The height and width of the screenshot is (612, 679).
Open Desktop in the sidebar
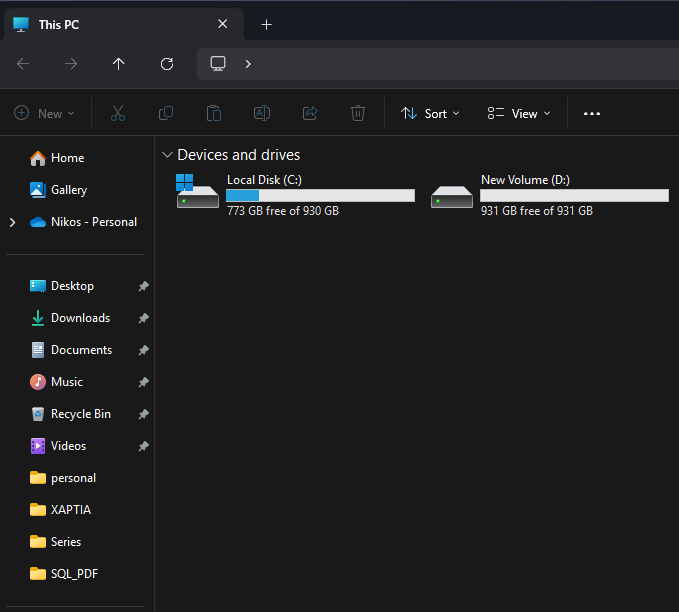pyautogui.click(x=62, y=286)
